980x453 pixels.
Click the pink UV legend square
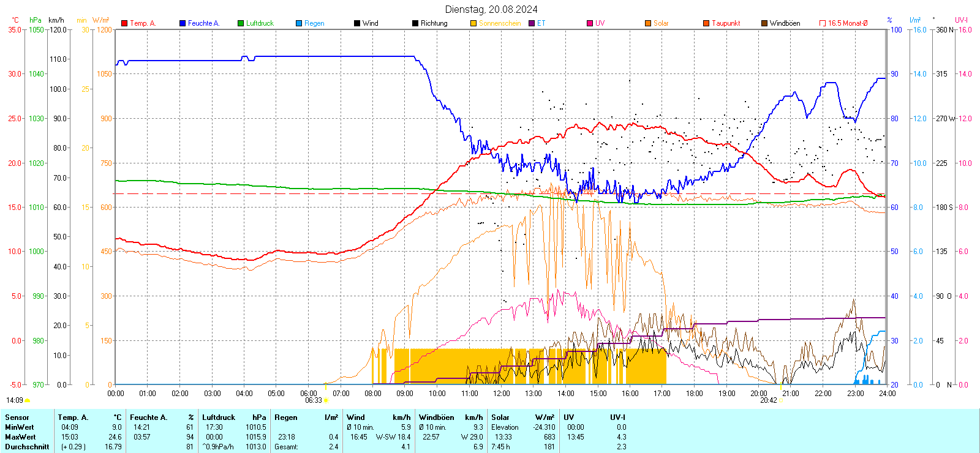(590, 23)
